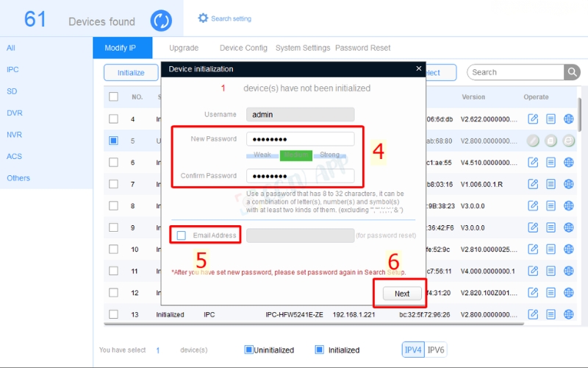The height and width of the screenshot is (368, 588).
Task: Click the Confirm Password field
Action: 301,176
